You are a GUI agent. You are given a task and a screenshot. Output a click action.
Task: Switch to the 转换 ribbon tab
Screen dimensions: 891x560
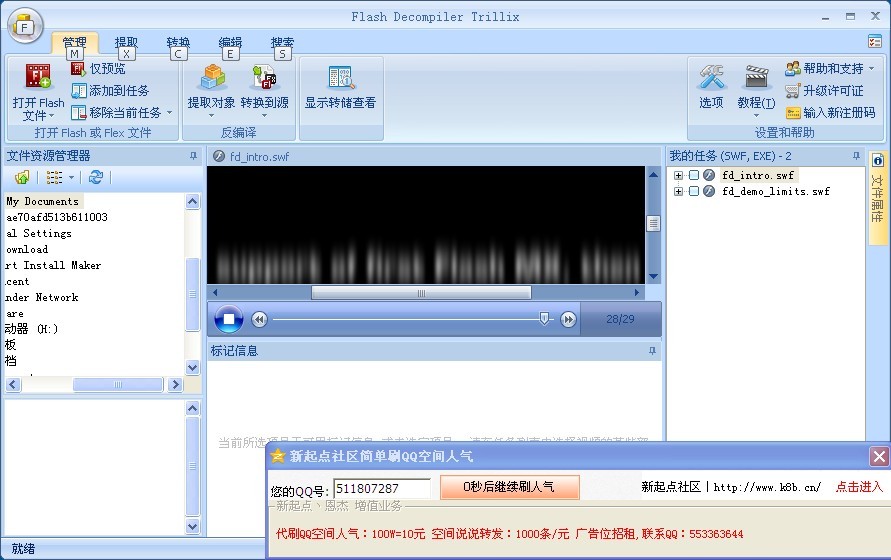coord(178,43)
